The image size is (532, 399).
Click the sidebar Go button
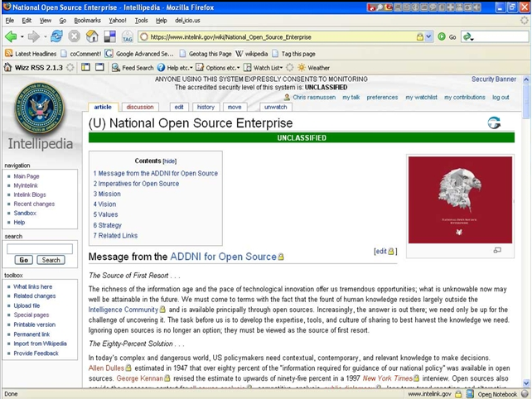click(x=24, y=260)
